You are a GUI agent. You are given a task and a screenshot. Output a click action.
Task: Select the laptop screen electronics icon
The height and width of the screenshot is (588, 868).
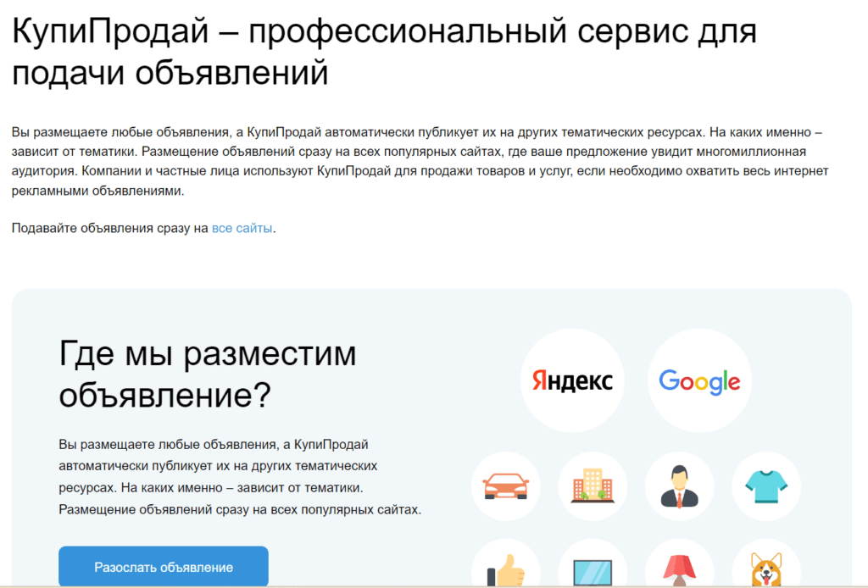pyautogui.click(x=593, y=563)
